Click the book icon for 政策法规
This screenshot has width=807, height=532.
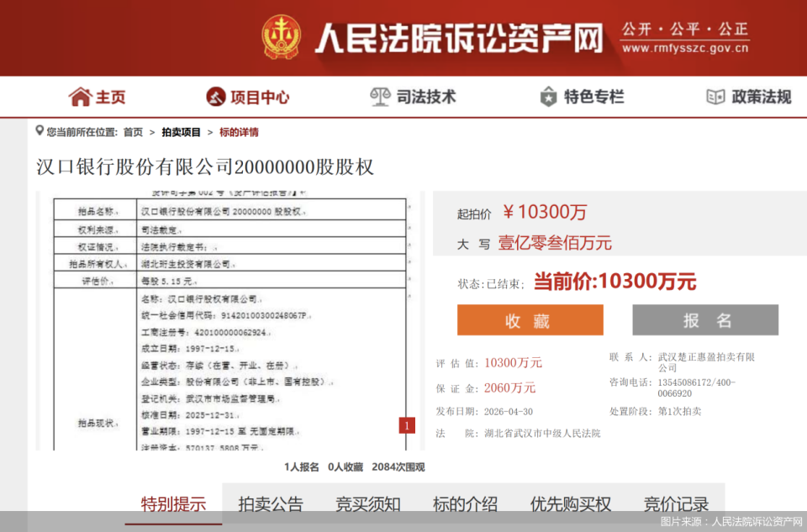[x=715, y=97]
